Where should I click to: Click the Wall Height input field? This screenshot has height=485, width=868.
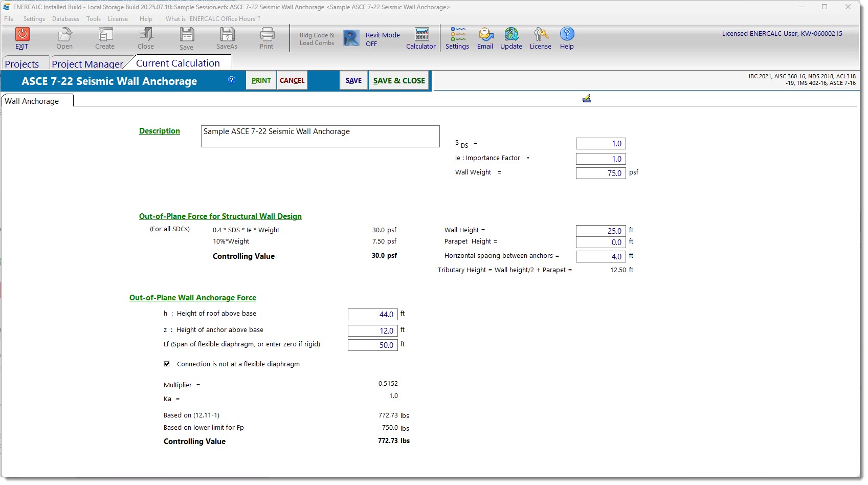pos(600,231)
